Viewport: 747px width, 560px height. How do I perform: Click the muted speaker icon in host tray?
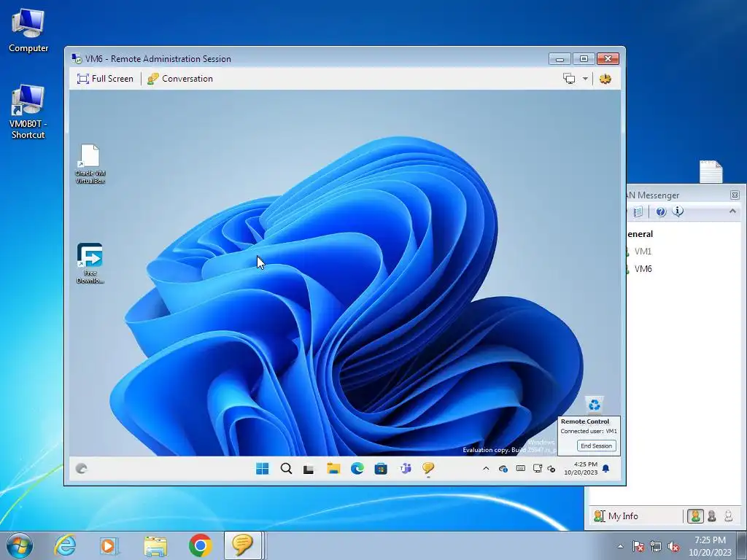(x=673, y=546)
